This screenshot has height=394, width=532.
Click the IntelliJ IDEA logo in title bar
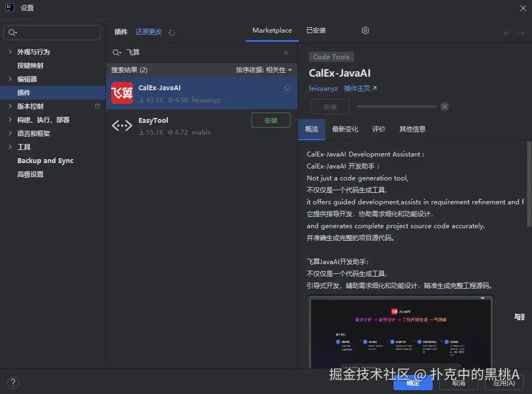(10, 8)
